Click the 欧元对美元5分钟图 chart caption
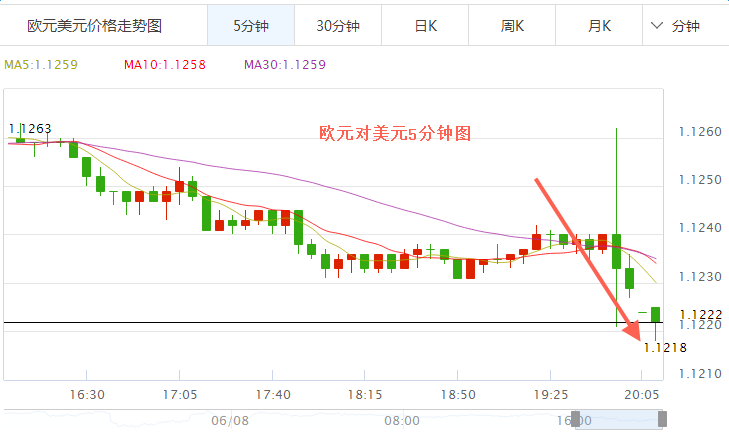The image size is (729, 434). pyautogui.click(x=395, y=134)
